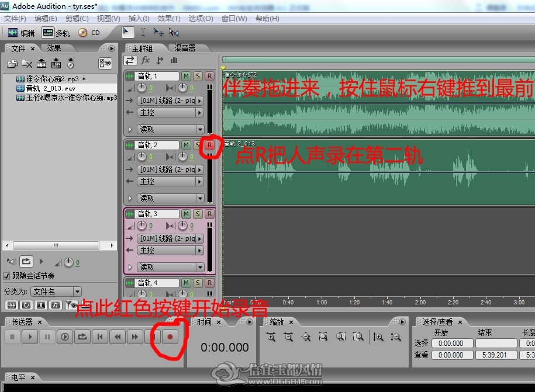
Task: Solo 音轨 4 with its S button
Action: click(198, 283)
